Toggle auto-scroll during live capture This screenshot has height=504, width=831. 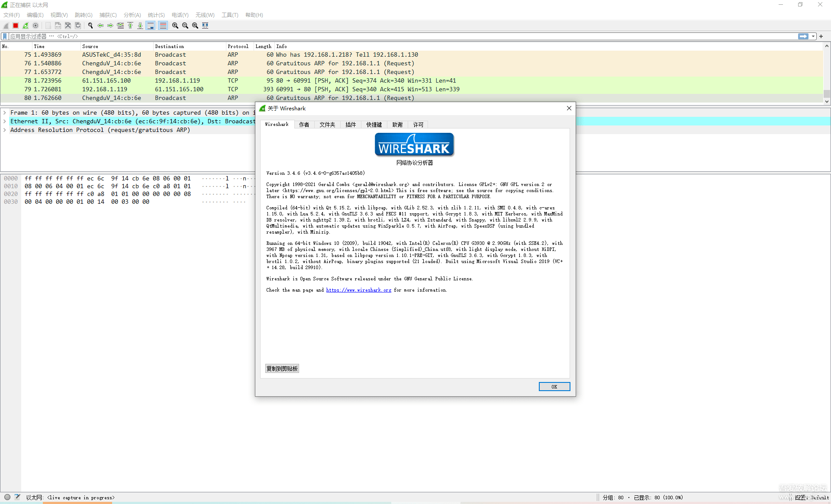click(x=151, y=26)
